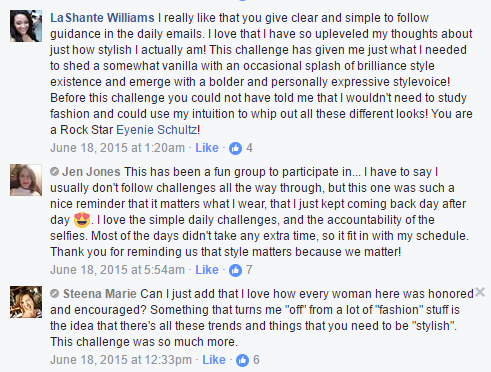Click the heart-eyes emoji in Jen's comment
Viewport: 491px width, 372px height.
click(82, 220)
